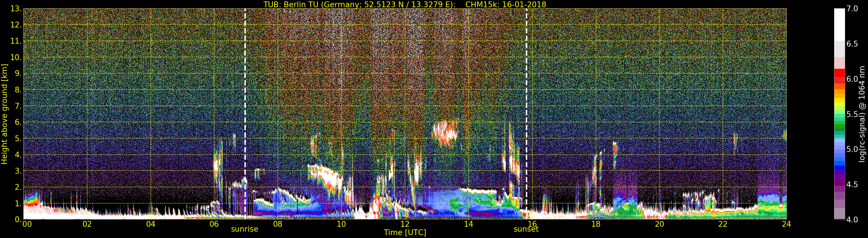Click the white top segment of the colorbar
Image resolution: width=868 pixels, height=238 pixels.
[x=839, y=25]
